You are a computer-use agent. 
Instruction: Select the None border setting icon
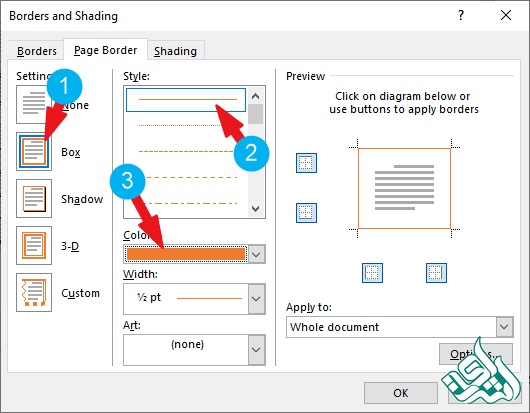point(33,104)
